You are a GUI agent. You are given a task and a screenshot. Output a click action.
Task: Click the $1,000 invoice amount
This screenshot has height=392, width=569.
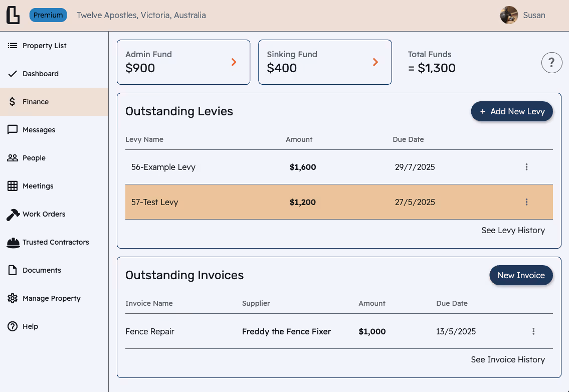point(372,331)
